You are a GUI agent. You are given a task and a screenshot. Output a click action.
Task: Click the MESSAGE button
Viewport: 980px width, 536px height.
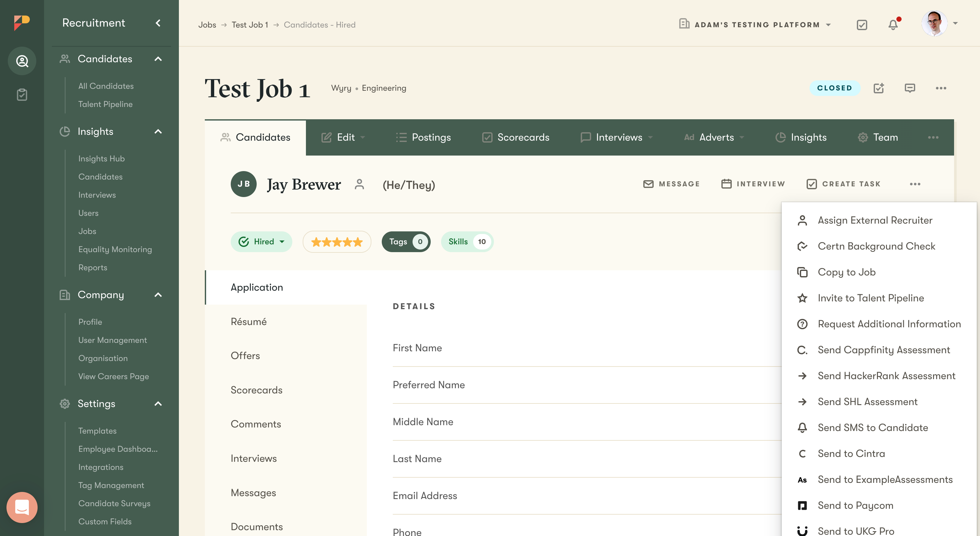(x=671, y=184)
